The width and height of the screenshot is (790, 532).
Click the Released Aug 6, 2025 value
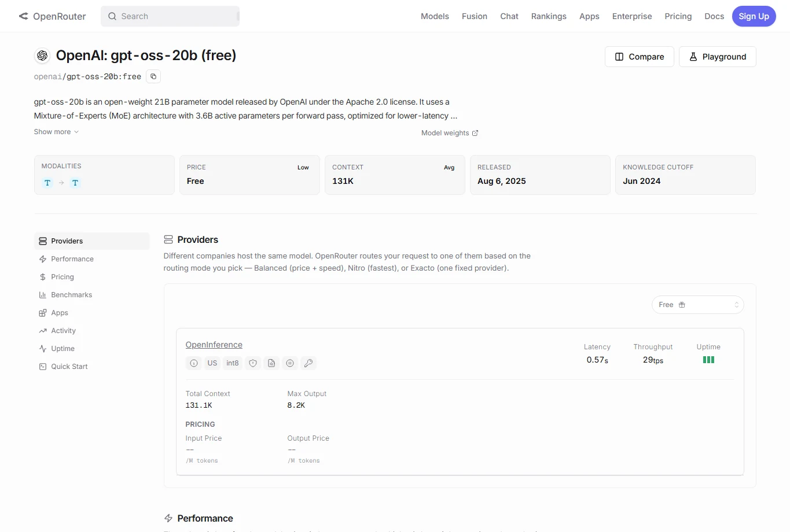point(502,181)
